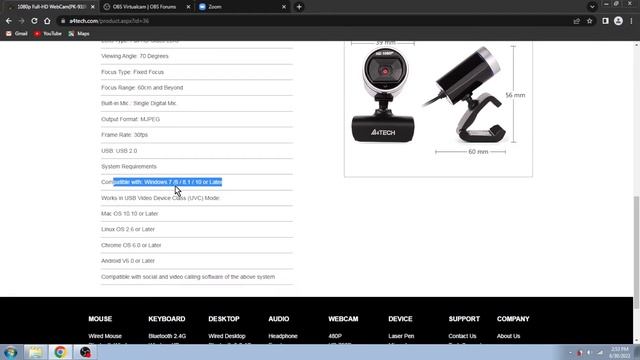Viewport: 640px width, 360px height.
Task: Open the AUDIO footer category
Action: pyautogui.click(x=279, y=319)
